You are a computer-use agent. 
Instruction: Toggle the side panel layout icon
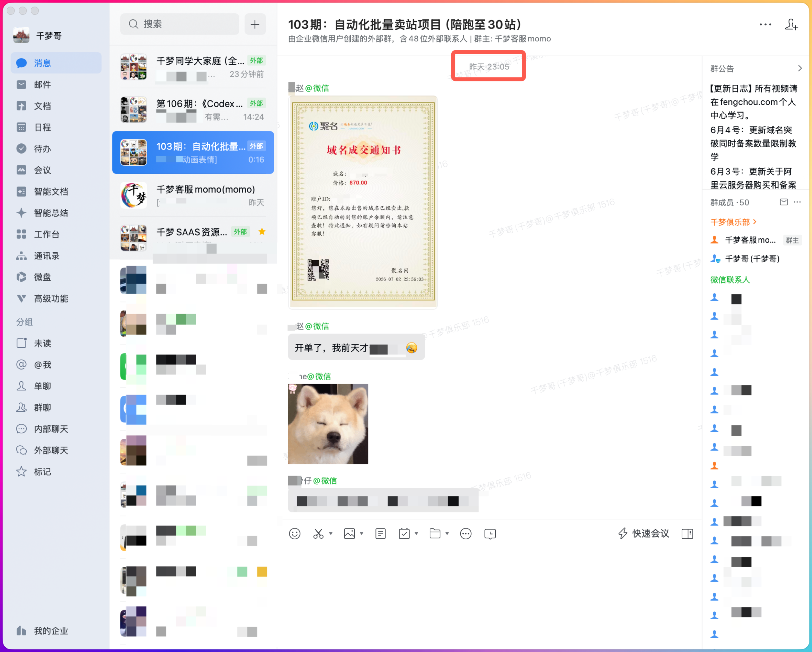pyautogui.click(x=687, y=533)
